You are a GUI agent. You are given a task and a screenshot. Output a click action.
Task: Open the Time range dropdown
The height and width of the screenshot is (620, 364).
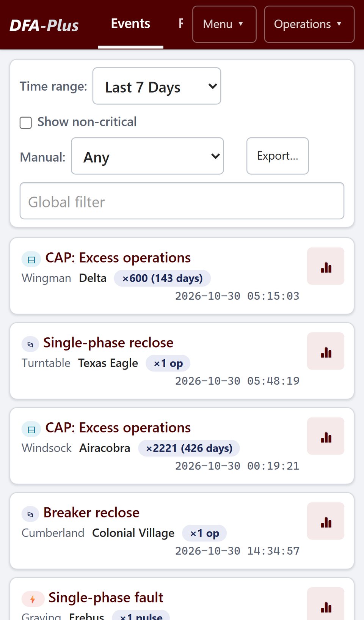[x=157, y=86]
